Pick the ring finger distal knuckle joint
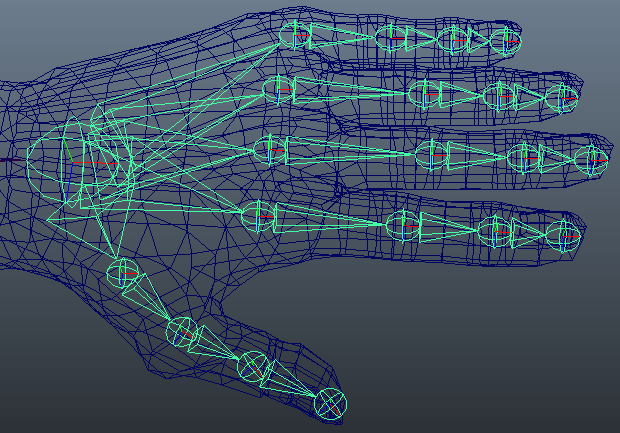 click(497, 96)
